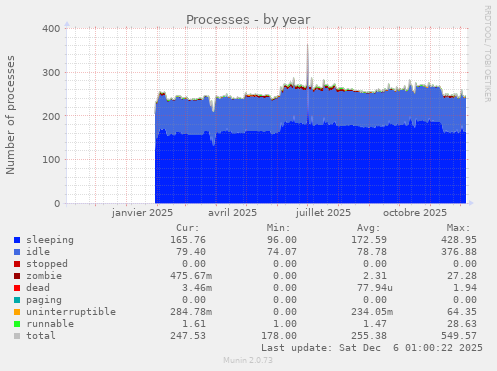Click the total minimum value 178.00
This screenshot has width=497, height=371.
coord(279,336)
